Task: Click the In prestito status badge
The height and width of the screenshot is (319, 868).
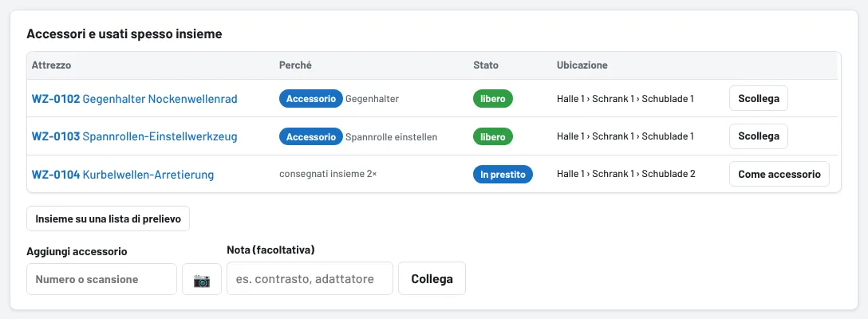Action: coord(503,174)
